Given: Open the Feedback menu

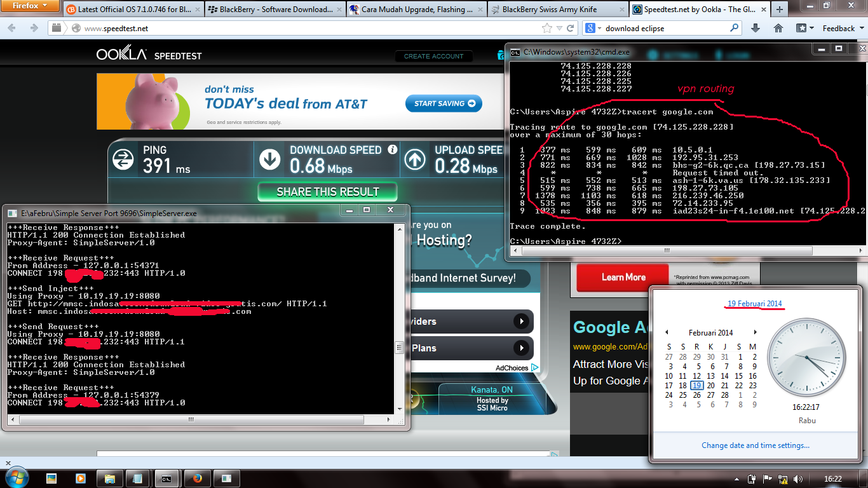Looking at the screenshot, I should (843, 29).
